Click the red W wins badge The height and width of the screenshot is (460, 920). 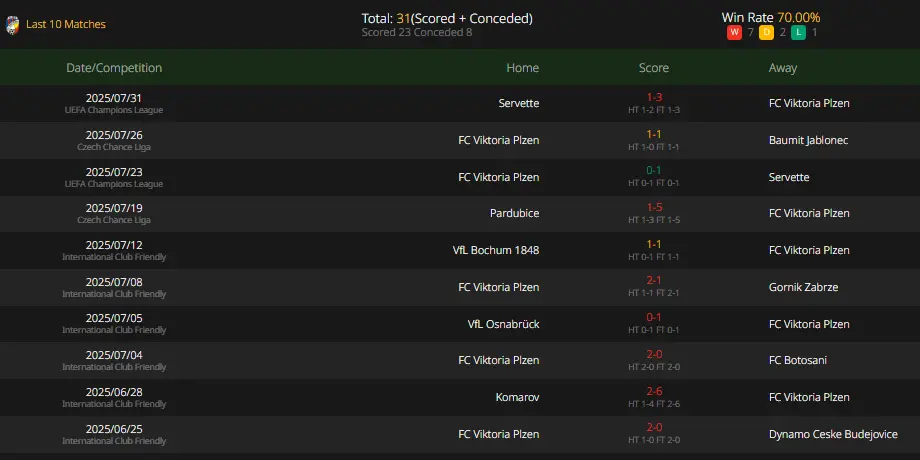[734, 32]
